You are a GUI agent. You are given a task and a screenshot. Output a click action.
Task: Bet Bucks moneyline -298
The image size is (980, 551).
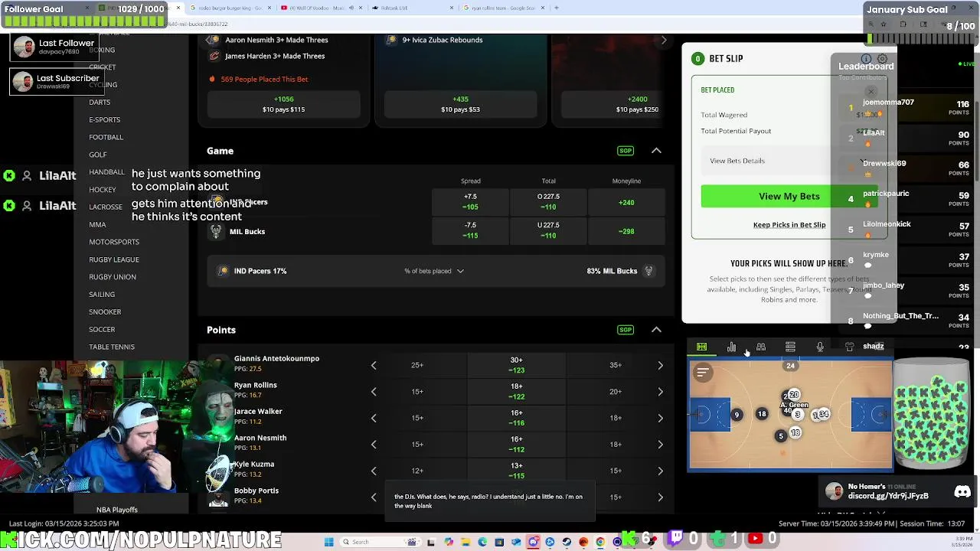pyautogui.click(x=626, y=230)
